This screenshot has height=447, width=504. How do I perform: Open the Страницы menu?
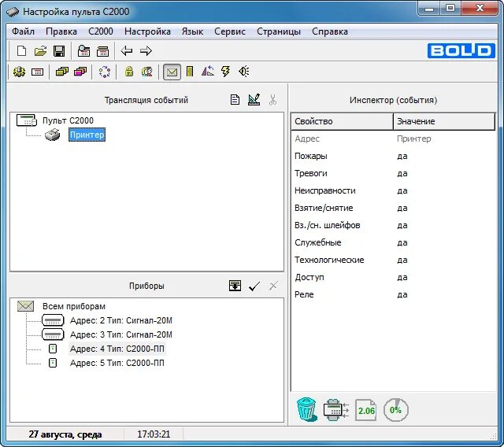[x=279, y=31]
